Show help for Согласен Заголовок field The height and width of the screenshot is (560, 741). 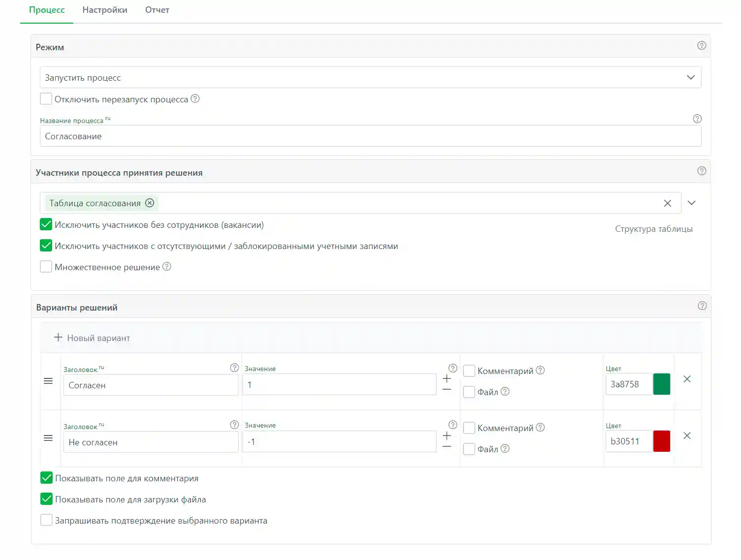[x=234, y=368]
